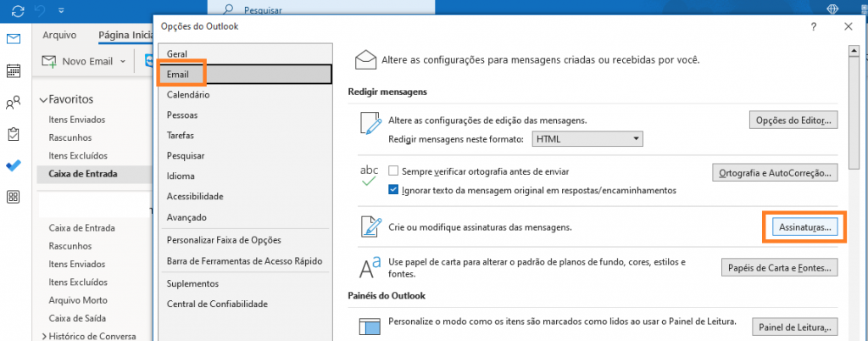
Task: Open message format HTML dropdown
Action: pyautogui.click(x=587, y=139)
